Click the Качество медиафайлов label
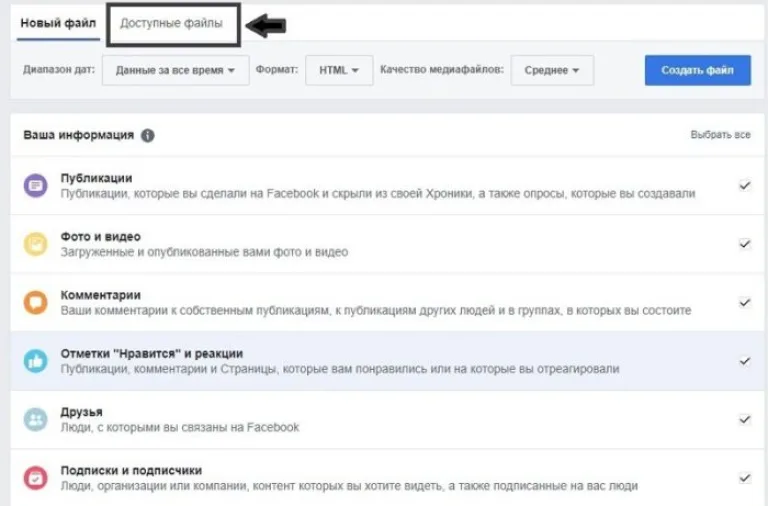This screenshot has width=768, height=506. (442, 70)
